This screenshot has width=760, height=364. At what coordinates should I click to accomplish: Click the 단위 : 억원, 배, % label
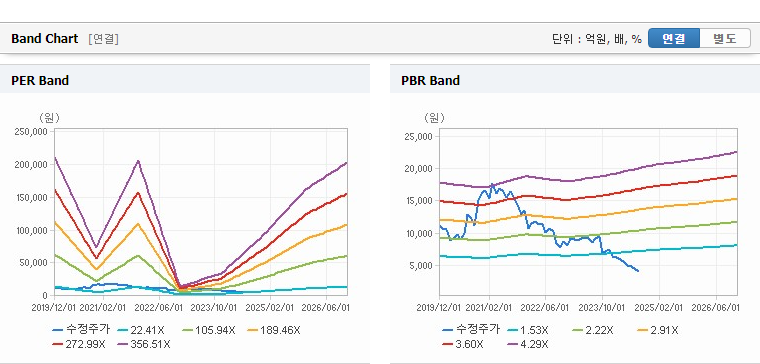coord(597,39)
